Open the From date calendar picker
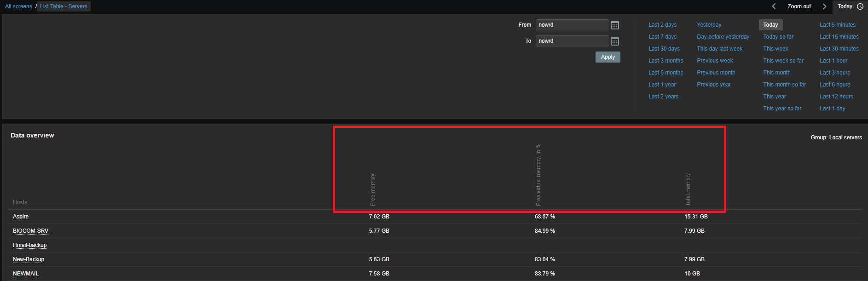The height and width of the screenshot is (281, 868). coord(614,25)
